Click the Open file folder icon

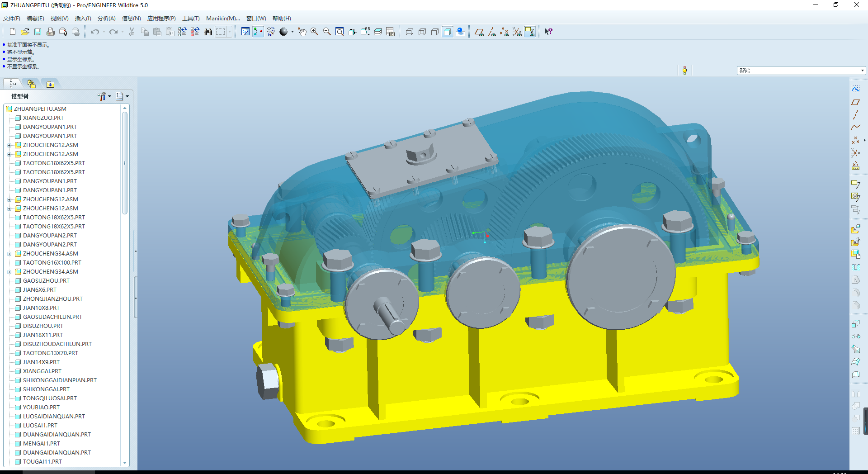pos(25,32)
